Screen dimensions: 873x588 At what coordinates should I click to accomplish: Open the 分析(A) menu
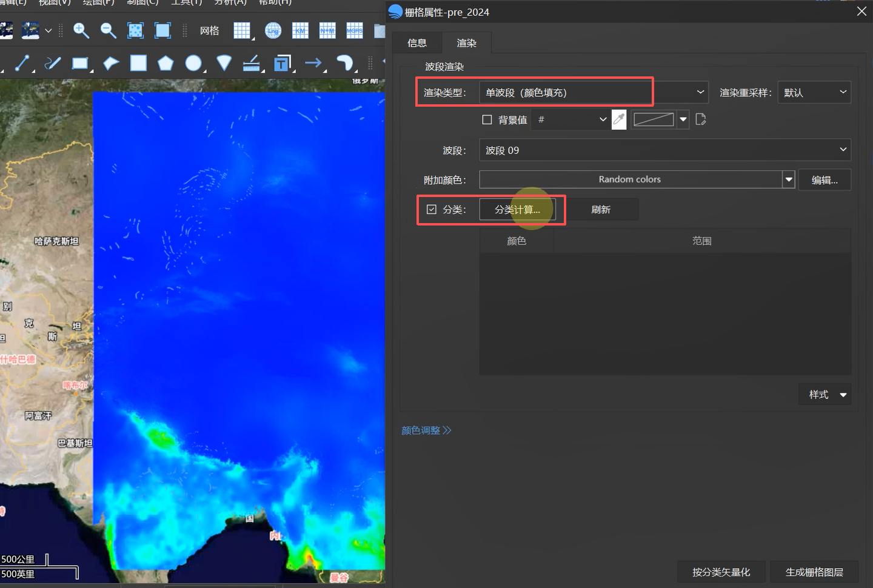point(230,2)
